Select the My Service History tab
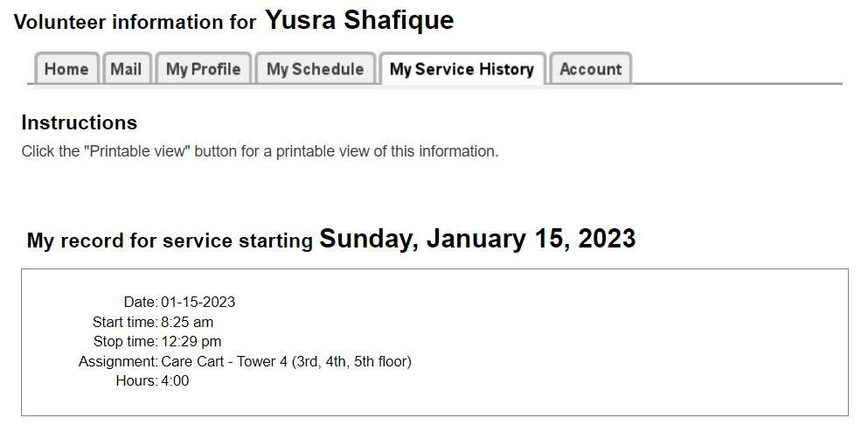This screenshot has height=425, width=868. tap(462, 69)
